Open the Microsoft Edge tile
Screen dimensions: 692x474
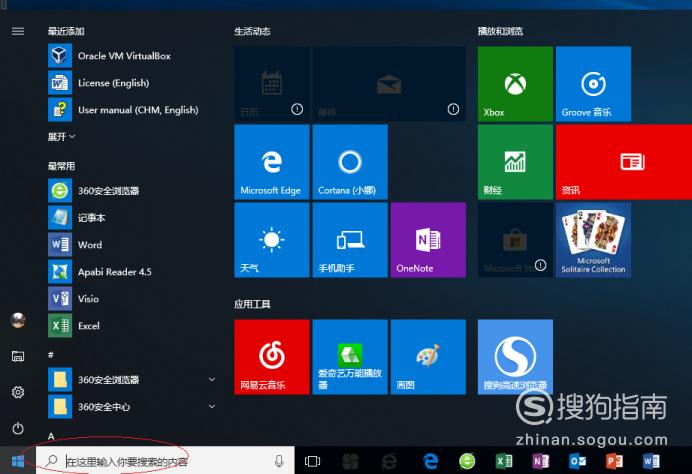pyautogui.click(x=271, y=162)
